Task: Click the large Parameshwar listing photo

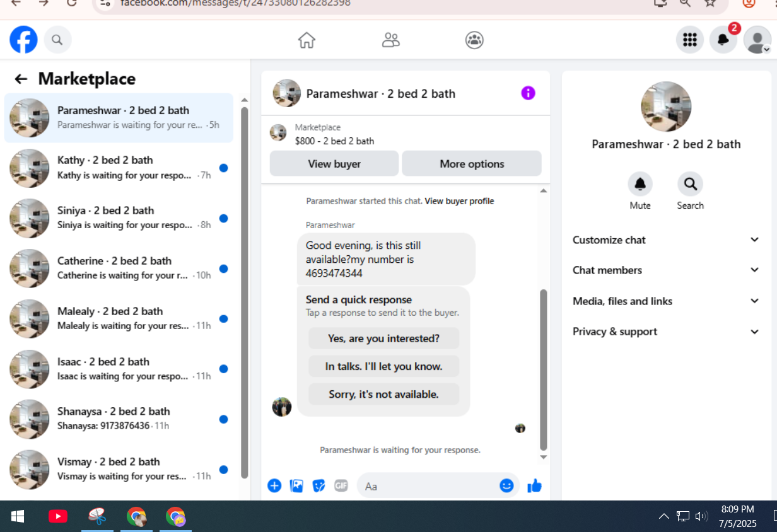Action: [x=666, y=107]
